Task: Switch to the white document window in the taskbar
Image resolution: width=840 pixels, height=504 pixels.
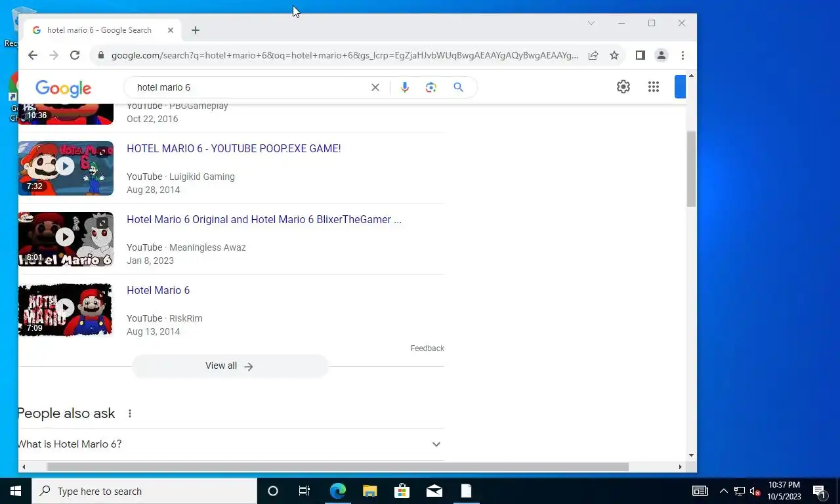Action: [466, 491]
